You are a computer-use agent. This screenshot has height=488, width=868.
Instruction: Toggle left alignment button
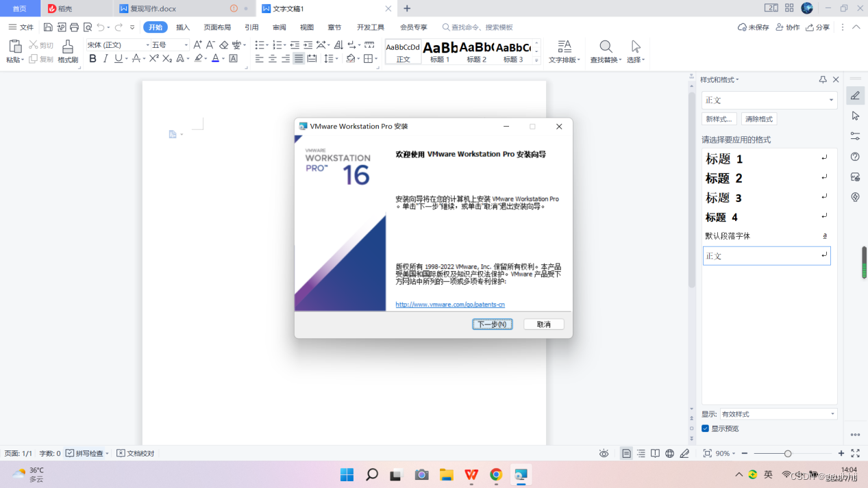coord(260,59)
